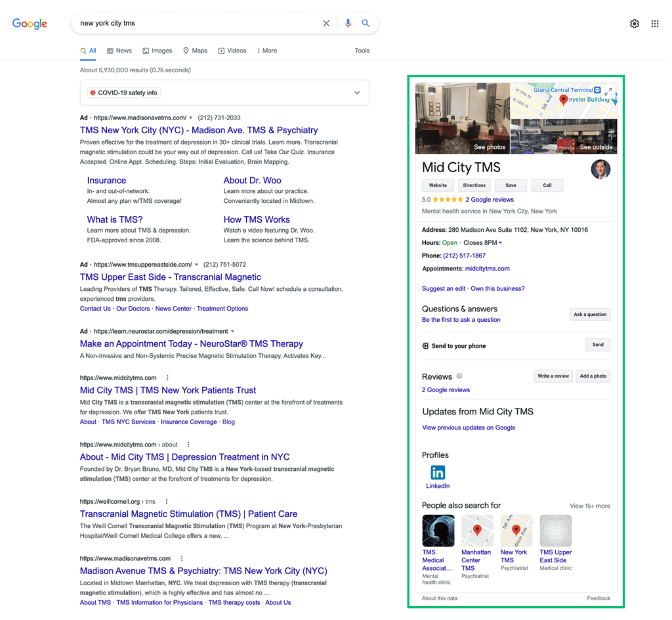Switch to News tab
The width and height of the screenshot is (672, 620).
click(x=119, y=51)
